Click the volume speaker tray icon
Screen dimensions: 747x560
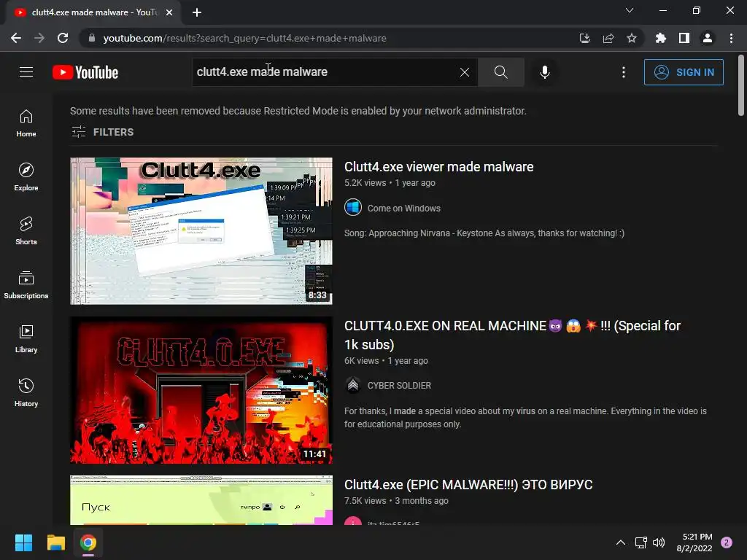click(659, 542)
